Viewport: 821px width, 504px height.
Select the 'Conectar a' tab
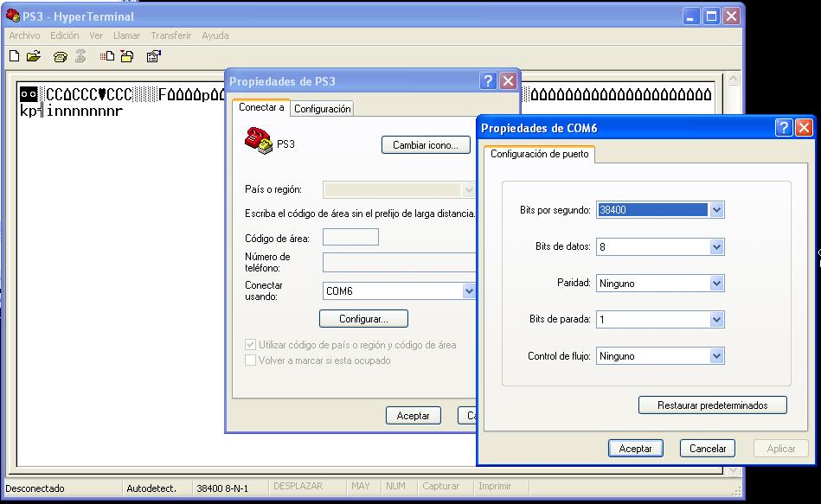point(261,107)
